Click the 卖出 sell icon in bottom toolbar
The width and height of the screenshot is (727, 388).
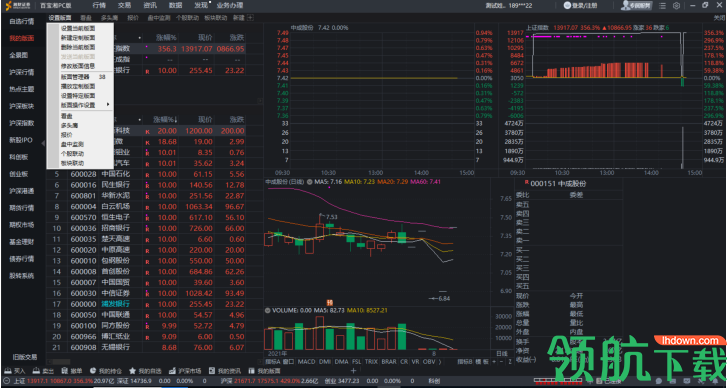(x=36, y=371)
